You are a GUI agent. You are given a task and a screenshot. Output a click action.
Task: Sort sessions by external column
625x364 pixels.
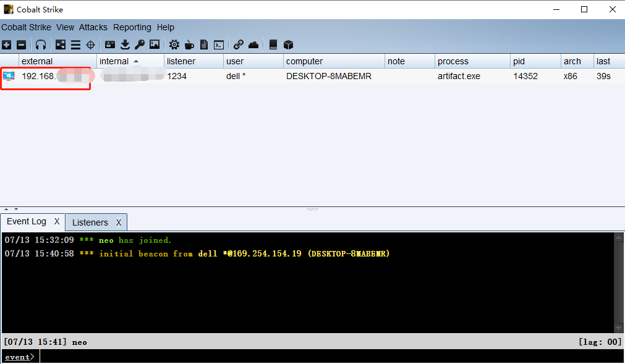click(x=57, y=61)
